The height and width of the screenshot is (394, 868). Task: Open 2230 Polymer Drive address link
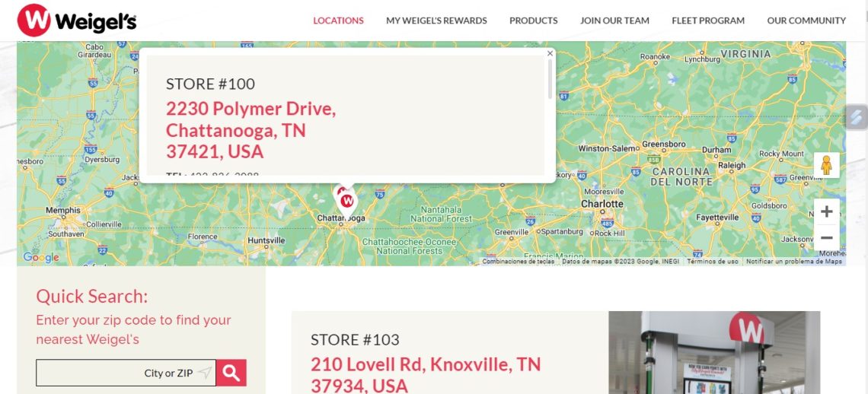tap(251, 131)
